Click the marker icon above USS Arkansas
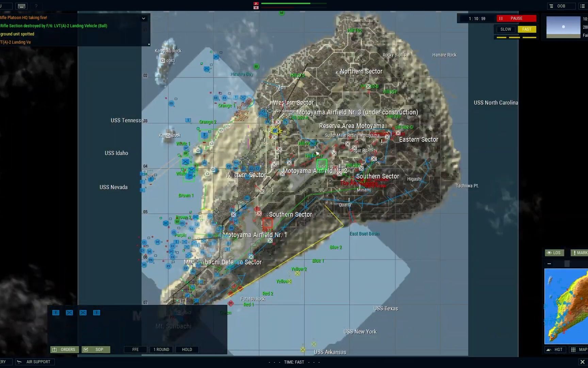Screen dimensions: 588x368 click(x=314, y=344)
